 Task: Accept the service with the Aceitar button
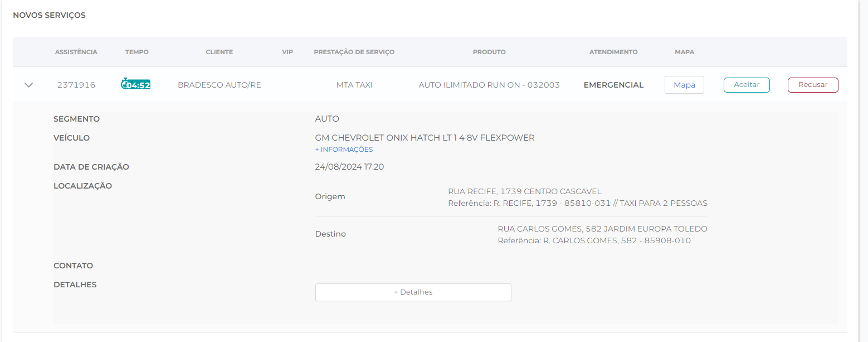(747, 85)
